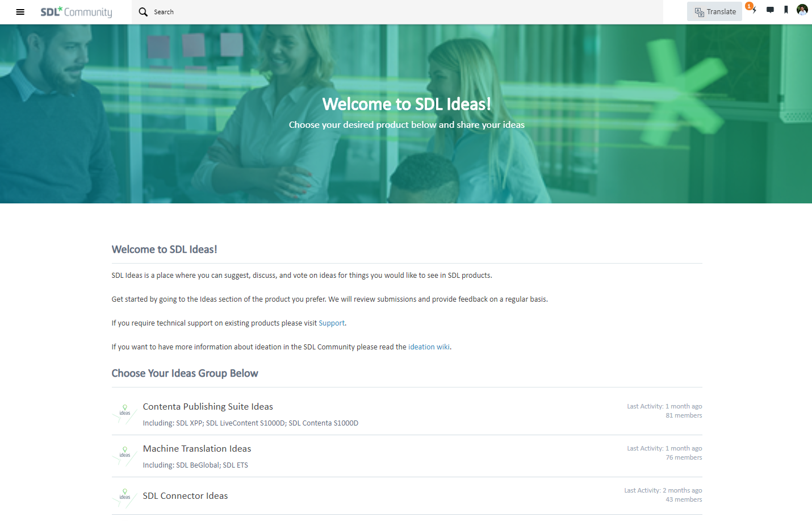812x521 pixels.
Task: Click the search magnifier icon
Action: pyautogui.click(x=143, y=12)
